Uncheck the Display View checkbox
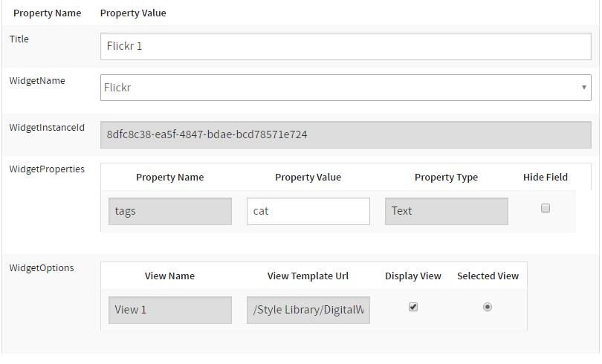 (413, 308)
